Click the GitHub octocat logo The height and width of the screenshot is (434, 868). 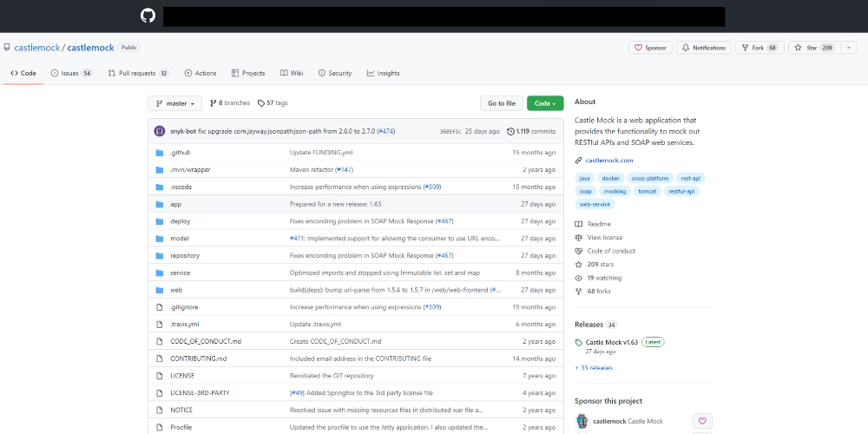[x=148, y=16]
